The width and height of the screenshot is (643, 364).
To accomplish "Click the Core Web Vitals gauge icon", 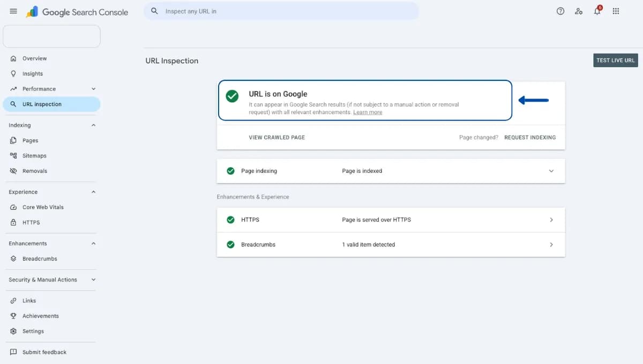I will coord(13,207).
